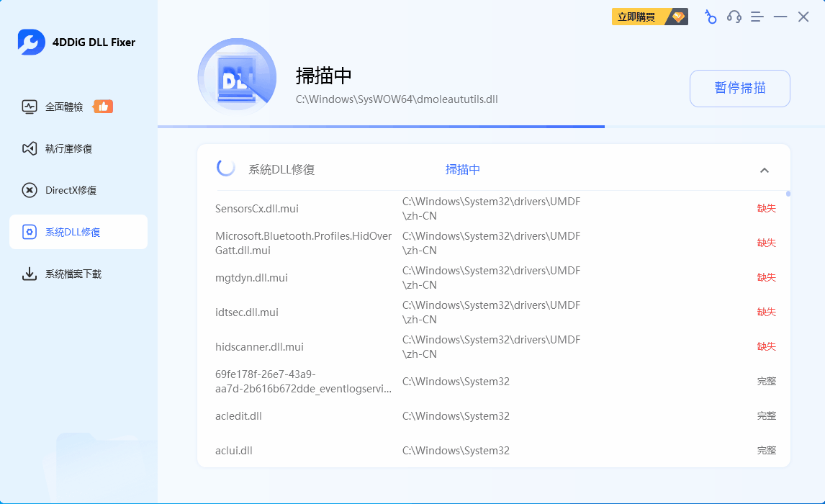Click the C:\Windows\System32 path of acledit.dll
This screenshot has width=825, height=504.
pos(456,416)
